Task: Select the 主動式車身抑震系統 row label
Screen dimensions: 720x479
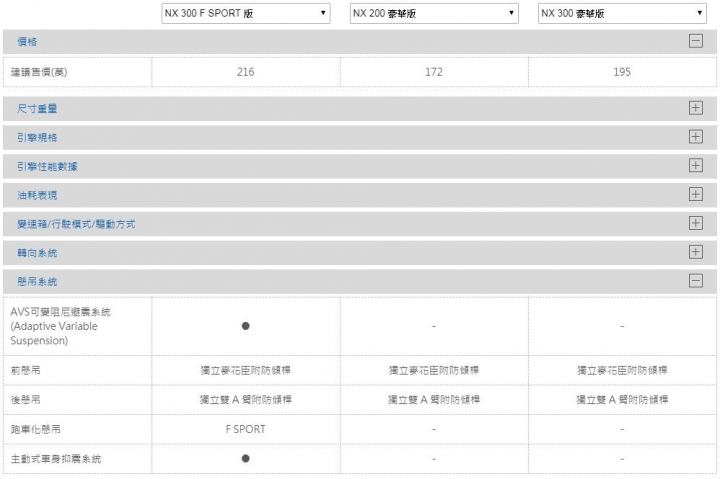Action: click(x=56, y=459)
